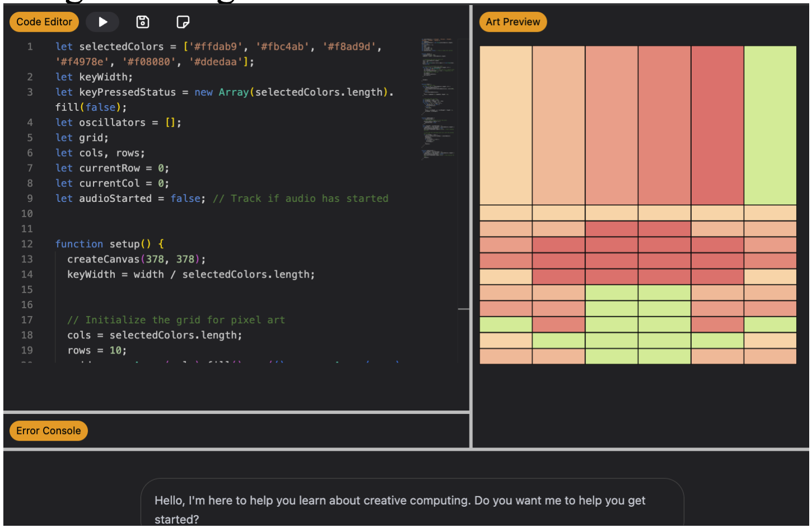812x528 pixels.
Task: Click the code minimap in the editor
Action: (x=438, y=99)
